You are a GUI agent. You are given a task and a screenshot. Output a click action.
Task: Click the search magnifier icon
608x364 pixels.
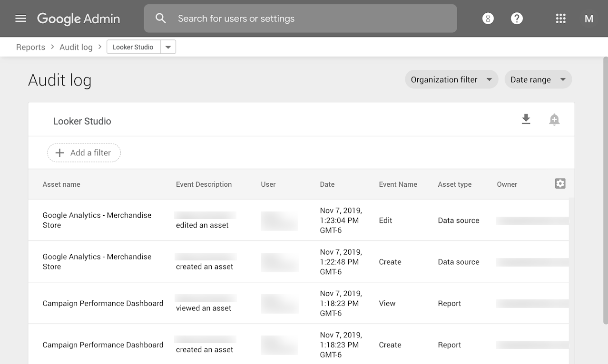pyautogui.click(x=160, y=18)
